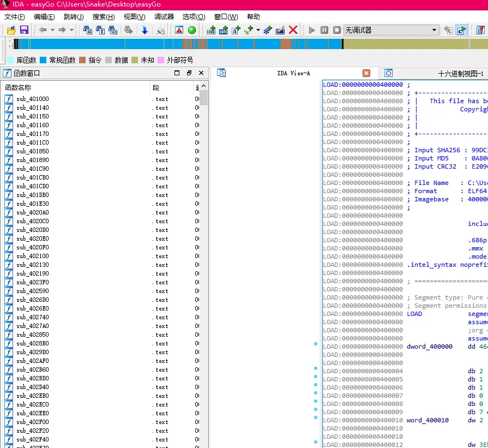Jump forward with the right arrow
The height and width of the screenshot is (448, 488).
click(62, 30)
